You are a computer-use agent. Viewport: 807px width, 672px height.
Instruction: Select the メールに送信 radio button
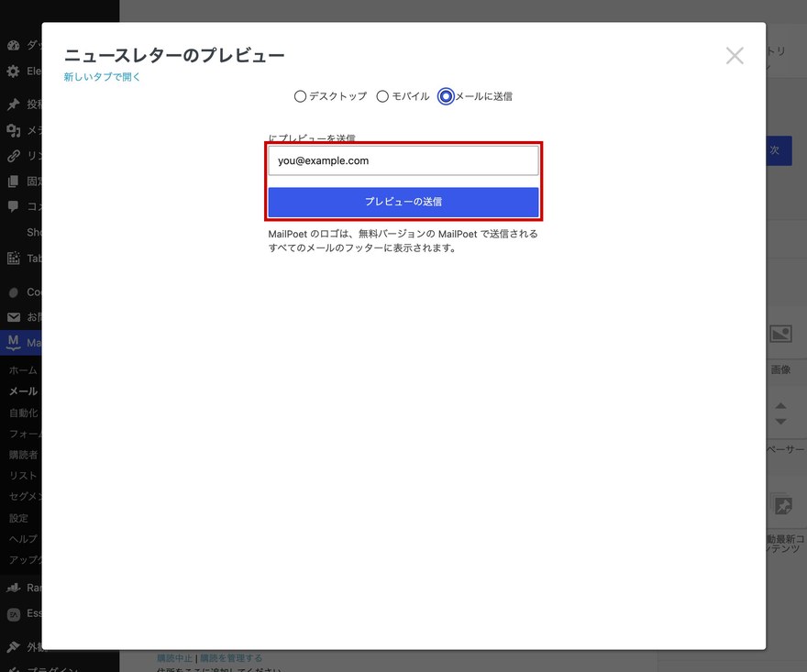coord(446,96)
